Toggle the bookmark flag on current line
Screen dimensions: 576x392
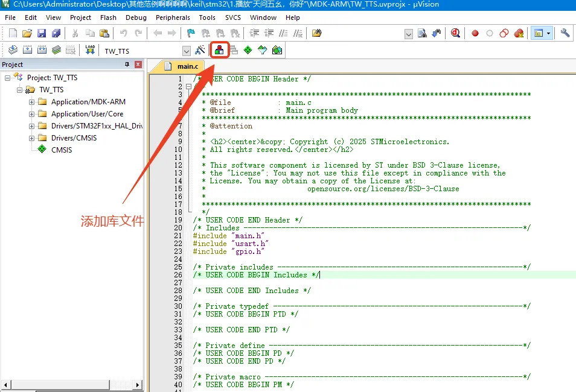tap(191, 33)
